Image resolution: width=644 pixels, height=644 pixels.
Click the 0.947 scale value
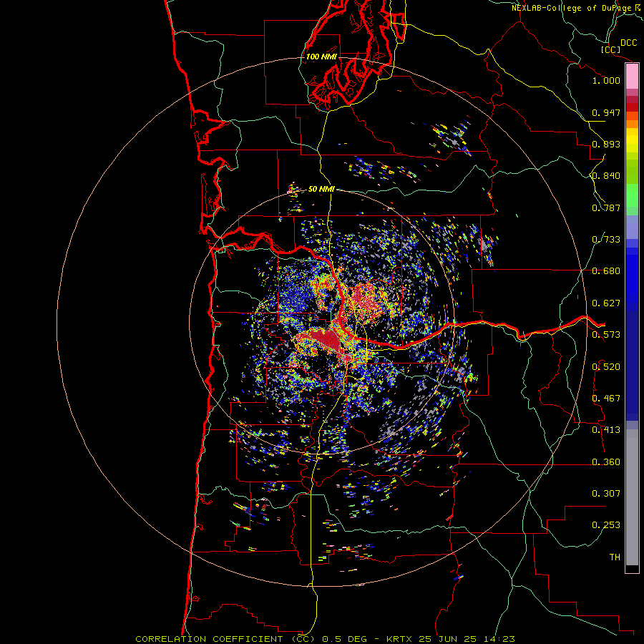606,112
